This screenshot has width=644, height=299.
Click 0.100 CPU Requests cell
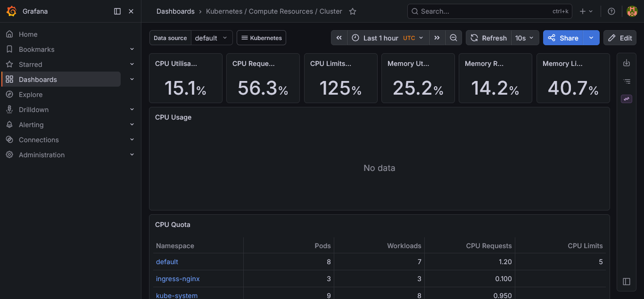click(x=470, y=279)
